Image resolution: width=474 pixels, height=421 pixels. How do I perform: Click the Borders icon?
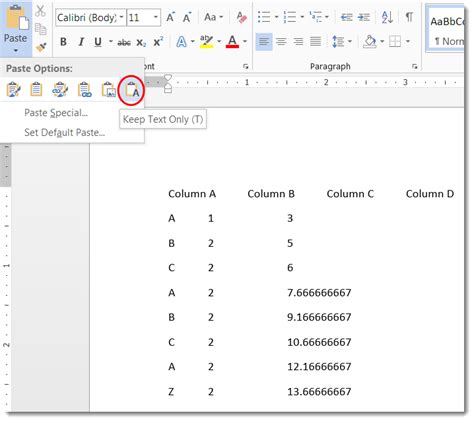[395, 42]
